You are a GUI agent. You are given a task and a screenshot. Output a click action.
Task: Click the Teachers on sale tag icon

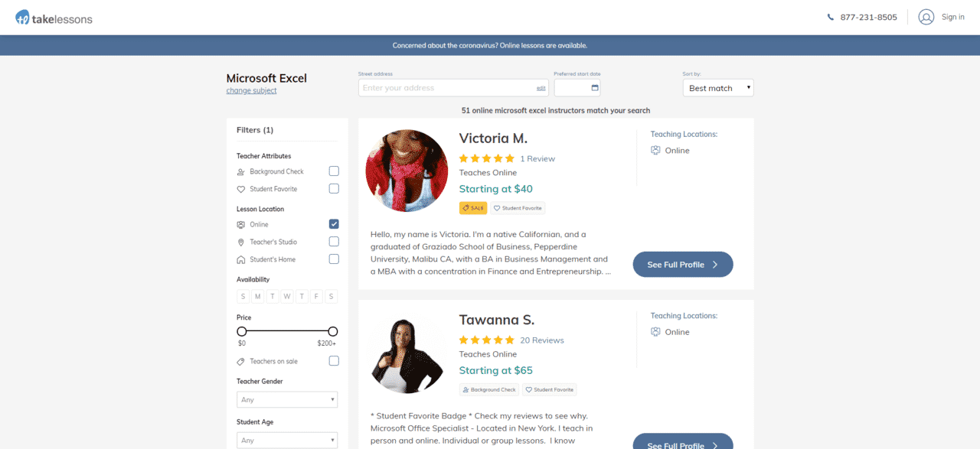point(241,361)
